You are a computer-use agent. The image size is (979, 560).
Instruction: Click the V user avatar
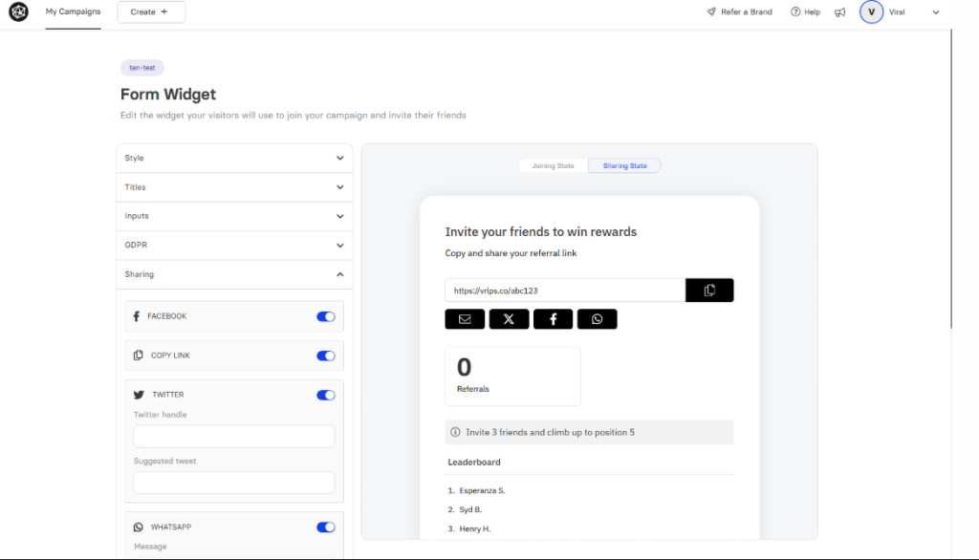(871, 11)
